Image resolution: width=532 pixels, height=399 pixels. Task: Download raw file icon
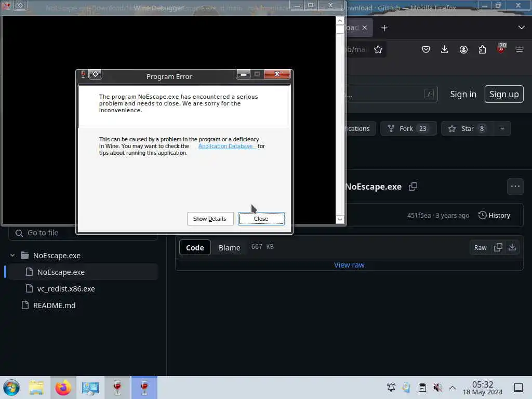tap(512, 247)
